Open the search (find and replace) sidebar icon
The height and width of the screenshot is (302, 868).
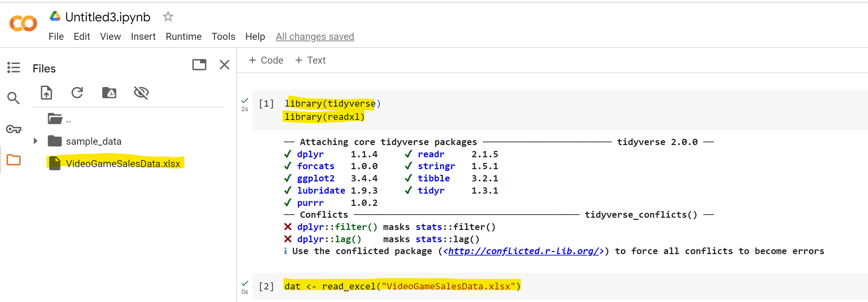(x=14, y=98)
